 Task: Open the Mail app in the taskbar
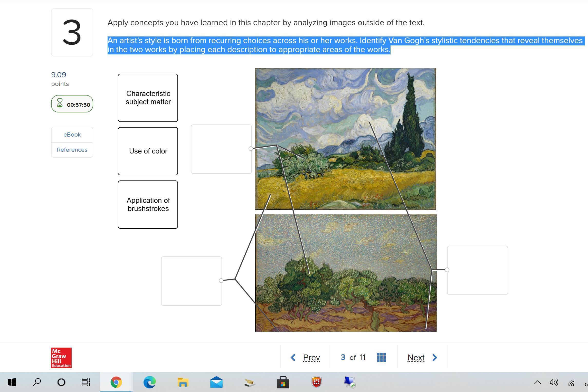216,382
